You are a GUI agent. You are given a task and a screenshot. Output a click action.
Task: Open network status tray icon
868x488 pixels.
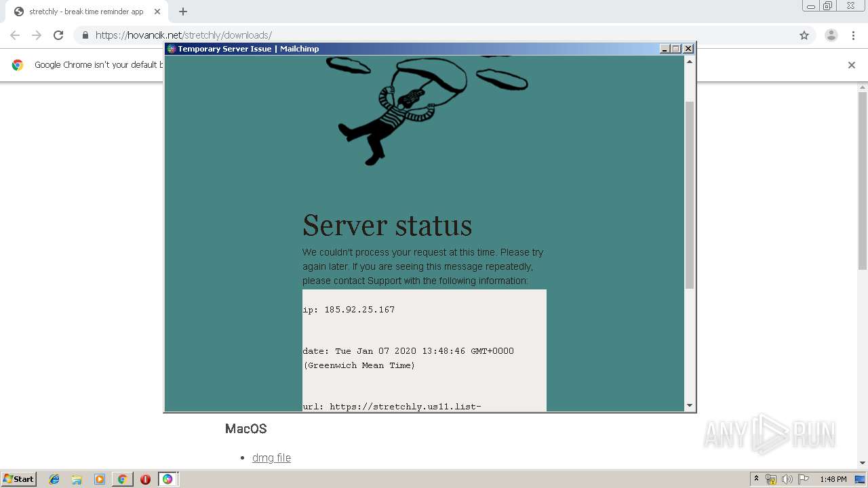tap(771, 479)
